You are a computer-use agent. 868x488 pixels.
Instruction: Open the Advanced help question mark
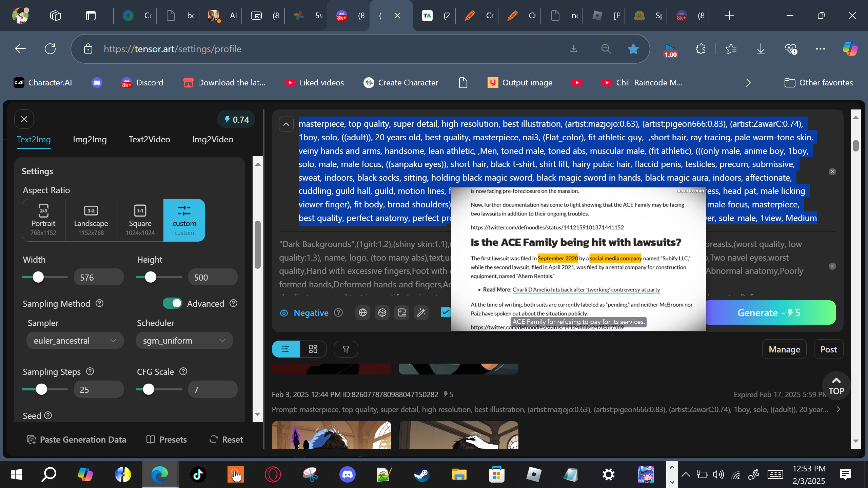pyautogui.click(x=233, y=303)
